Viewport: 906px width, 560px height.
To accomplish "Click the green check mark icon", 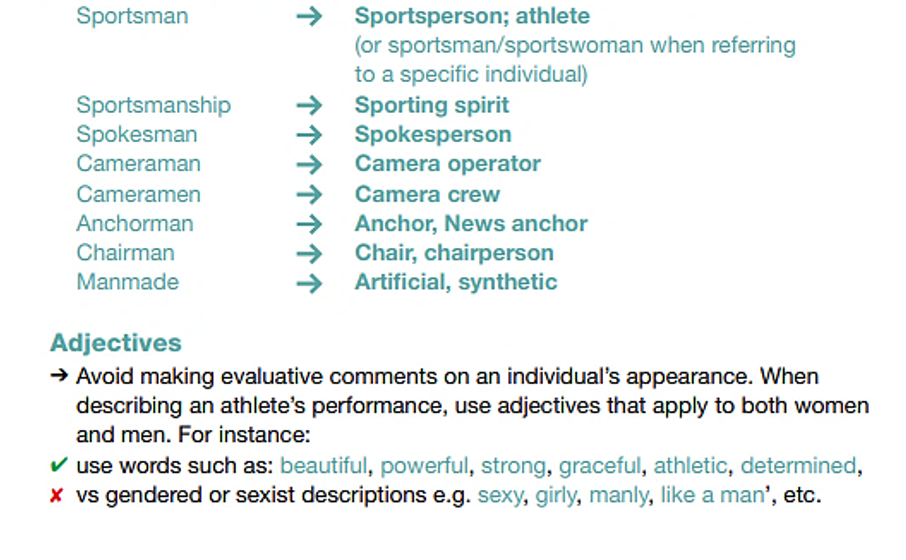I will coord(59,465).
